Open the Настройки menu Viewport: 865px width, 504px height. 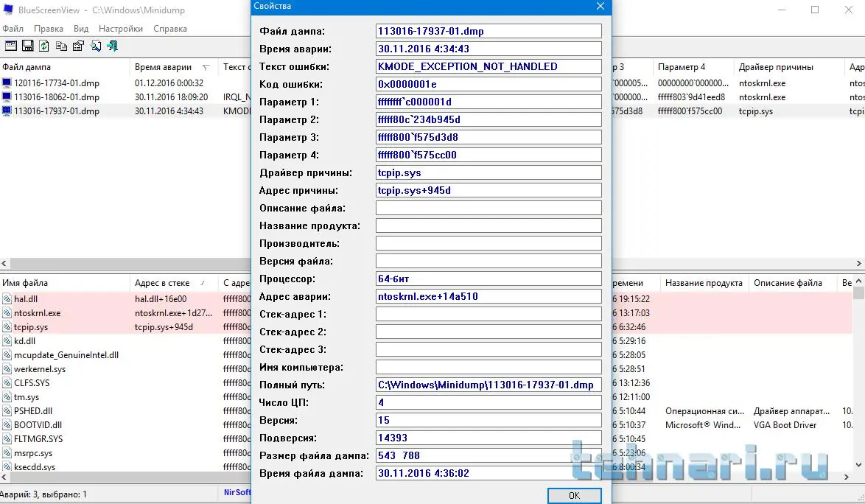pos(121,29)
